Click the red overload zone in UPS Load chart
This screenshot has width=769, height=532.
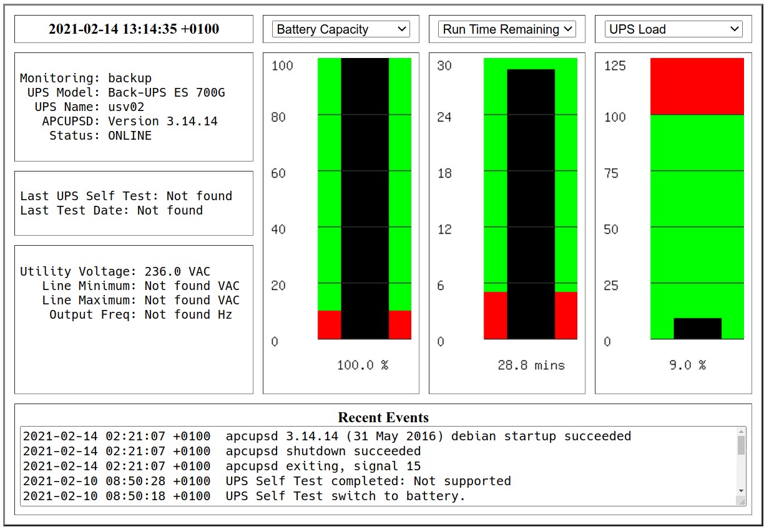(697, 86)
